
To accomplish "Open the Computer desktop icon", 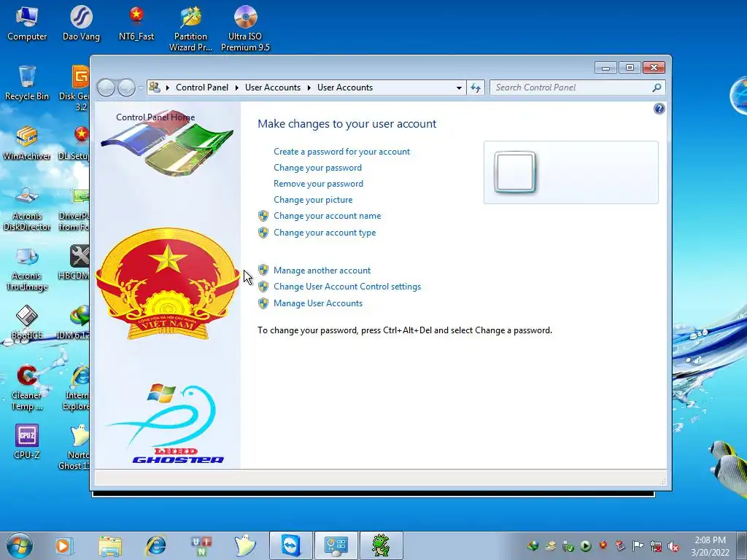I will 27,24.
